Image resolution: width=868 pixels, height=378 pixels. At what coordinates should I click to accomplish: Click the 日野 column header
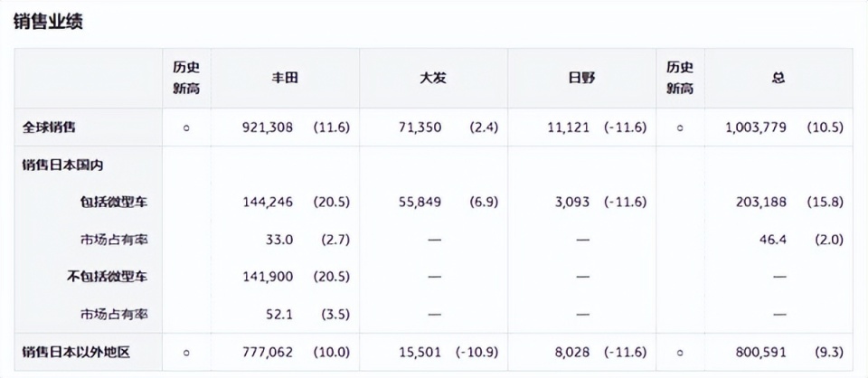pos(581,78)
